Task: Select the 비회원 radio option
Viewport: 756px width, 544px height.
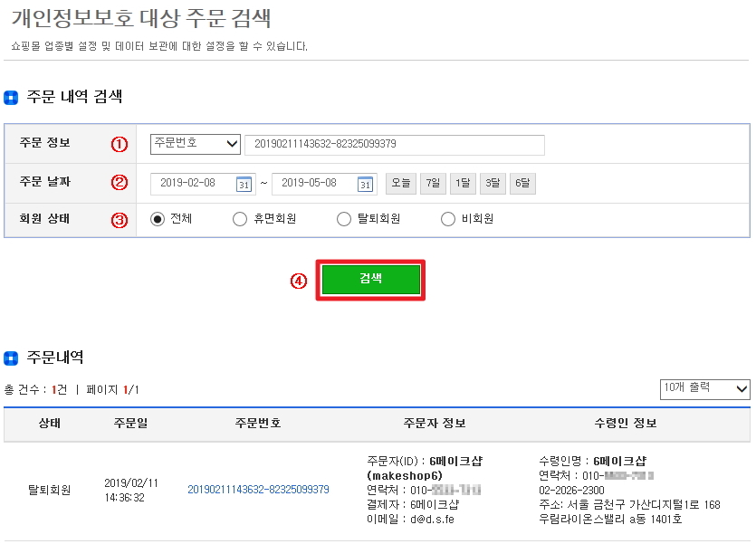Action: click(447, 219)
